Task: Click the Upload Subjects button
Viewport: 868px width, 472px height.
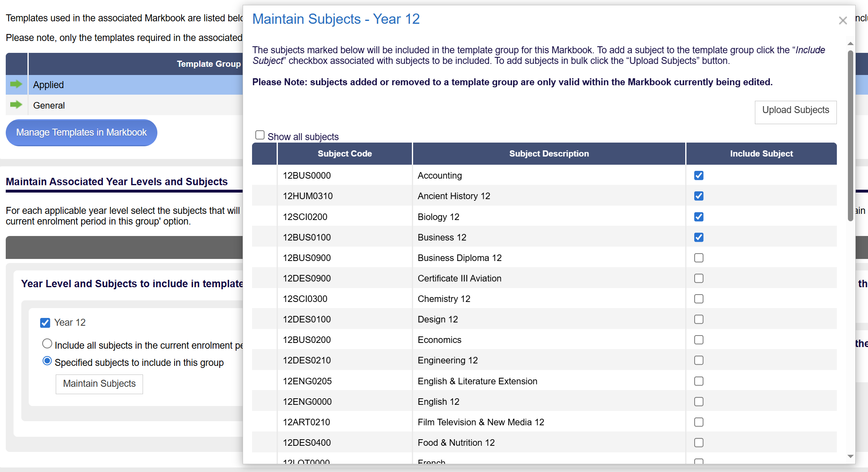Action: click(x=795, y=112)
